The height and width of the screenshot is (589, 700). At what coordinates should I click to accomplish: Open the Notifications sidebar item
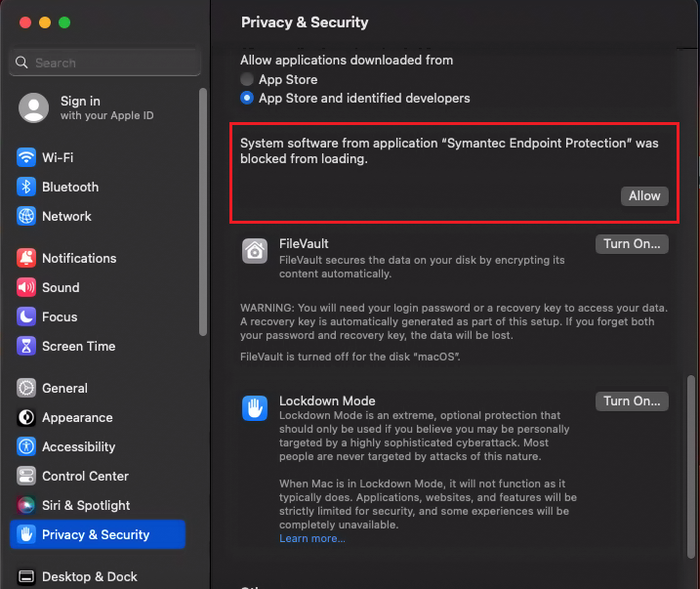[x=98, y=258]
